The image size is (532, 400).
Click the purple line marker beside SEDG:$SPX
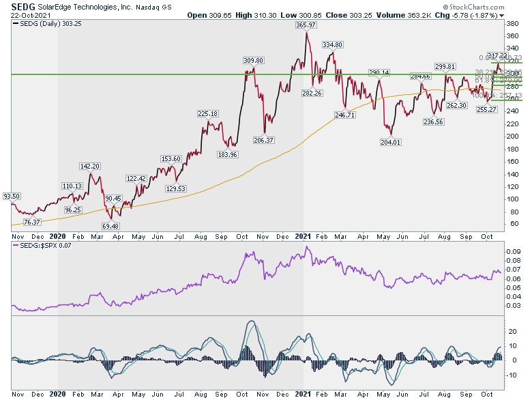[16, 246]
